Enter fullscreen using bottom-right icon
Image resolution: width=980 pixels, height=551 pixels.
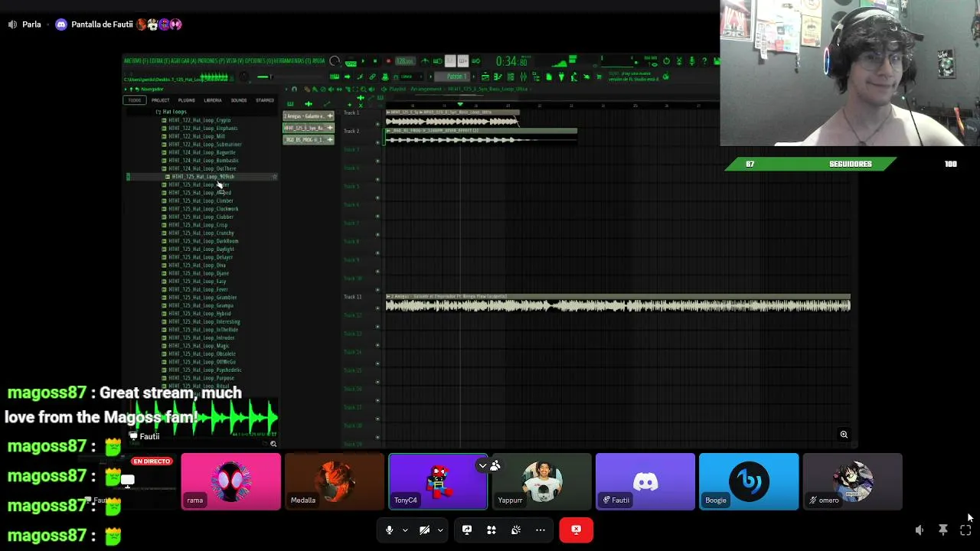point(966,530)
